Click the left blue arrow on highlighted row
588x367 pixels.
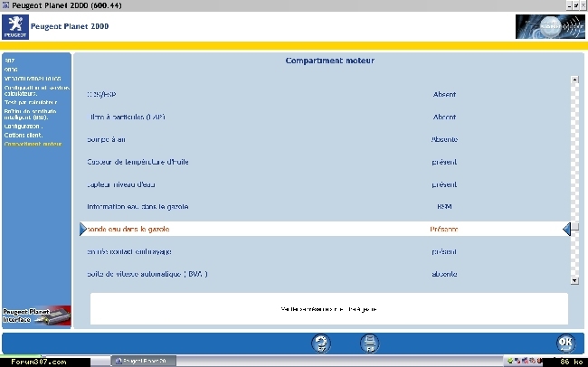[x=83, y=229]
